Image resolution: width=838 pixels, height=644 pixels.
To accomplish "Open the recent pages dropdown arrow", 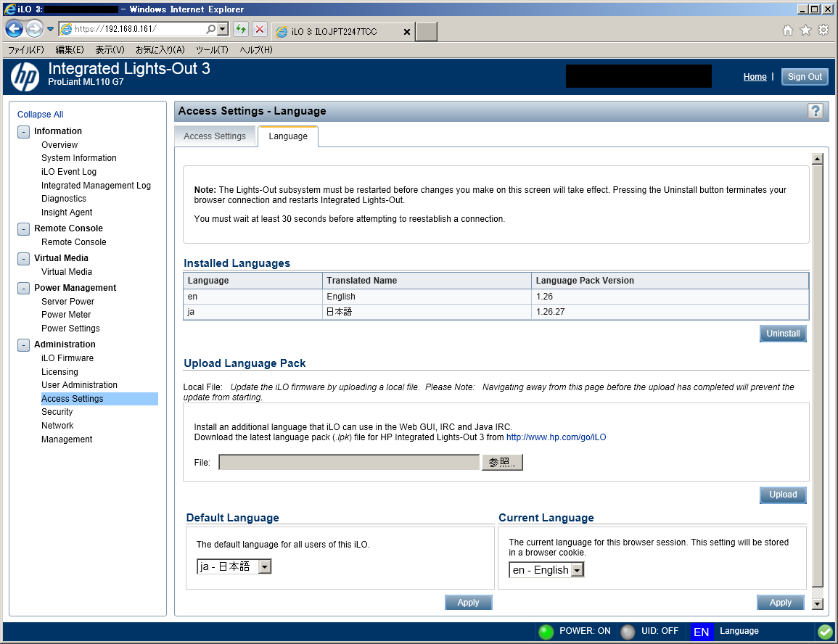I will point(50,29).
